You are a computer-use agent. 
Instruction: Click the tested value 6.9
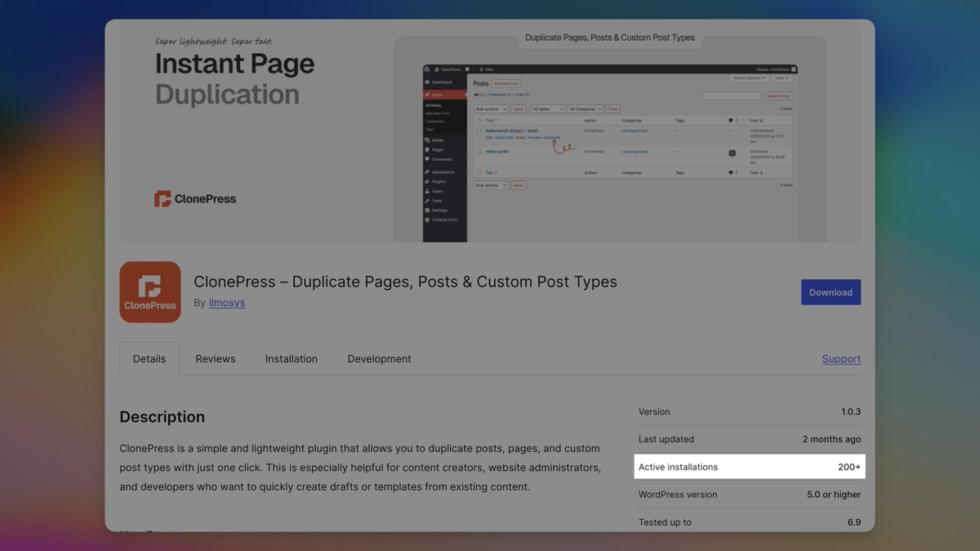pyautogui.click(x=854, y=522)
